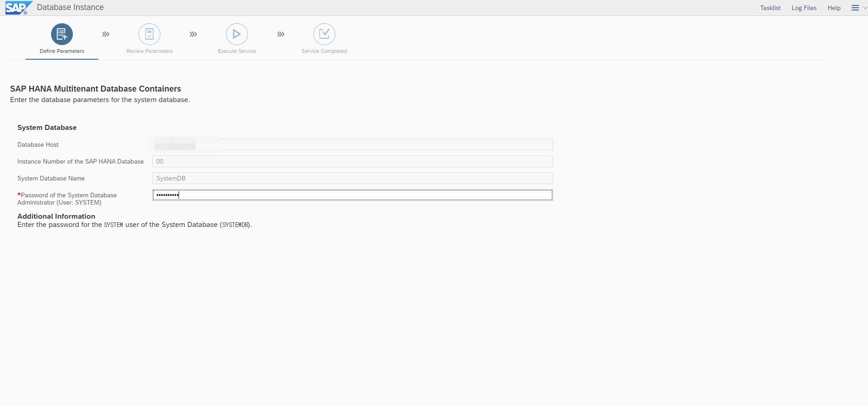Image resolution: width=868 pixels, height=406 pixels.
Task: Select the Service Completed checkmark icon
Action: tap(324, 34)
